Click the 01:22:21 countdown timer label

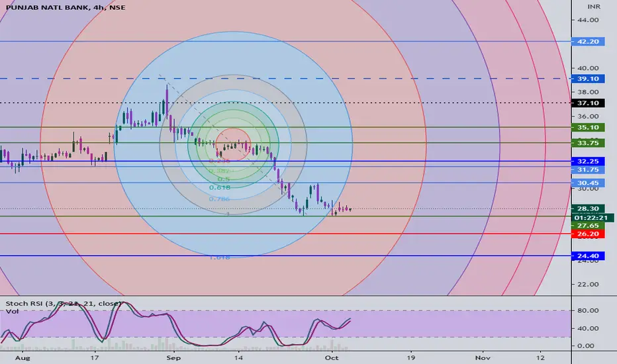coord(591,218)
